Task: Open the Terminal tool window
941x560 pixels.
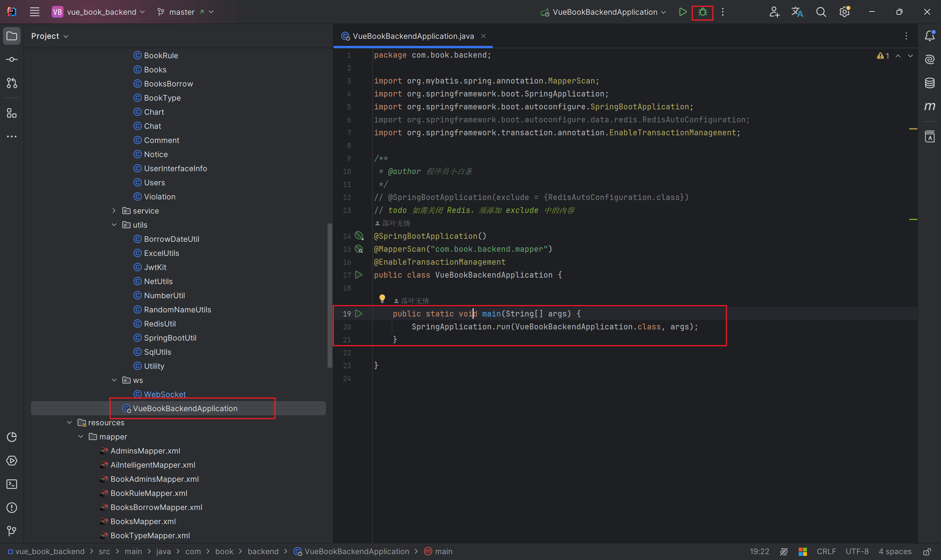Action: pyautogui.click(x=12, y=484)
